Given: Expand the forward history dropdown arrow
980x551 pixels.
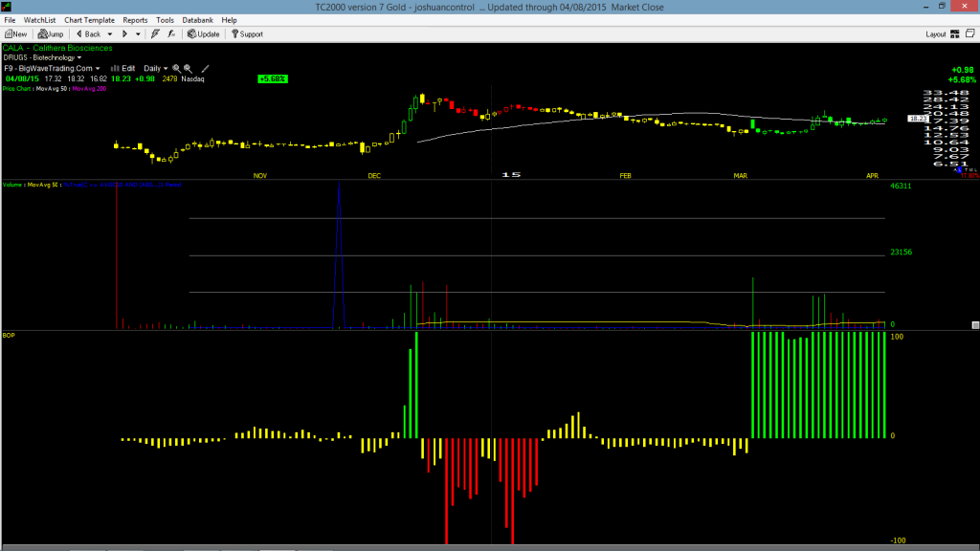Looking at the screenshot, I should (x=138, y=34).
